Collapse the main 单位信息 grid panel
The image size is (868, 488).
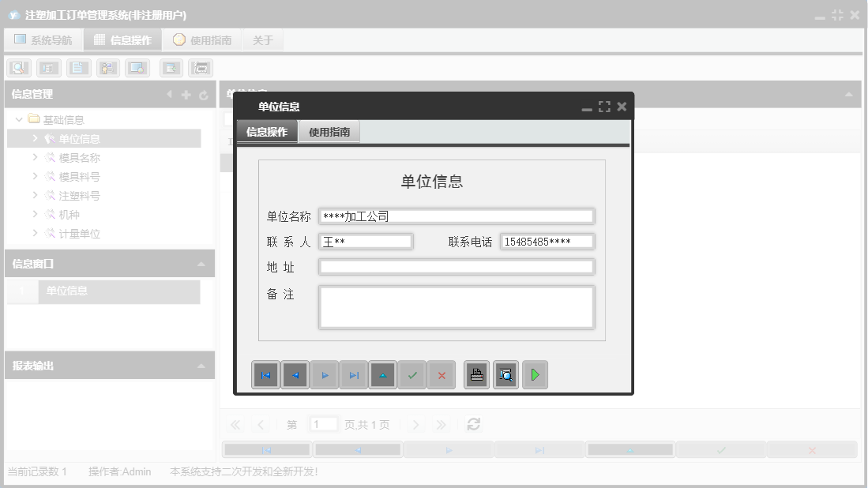click(x=848, y=95)
